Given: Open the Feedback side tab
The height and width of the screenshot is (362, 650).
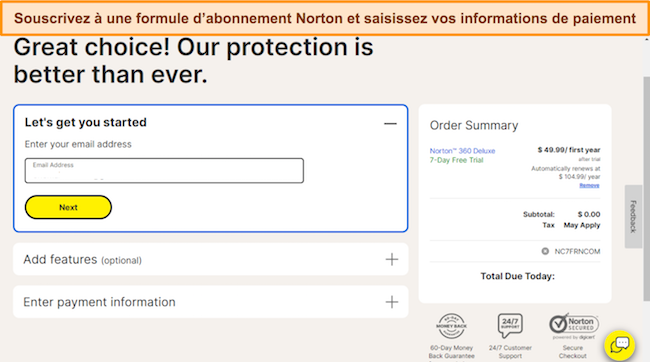Looking at the screenshot, I should coord(633,216).
